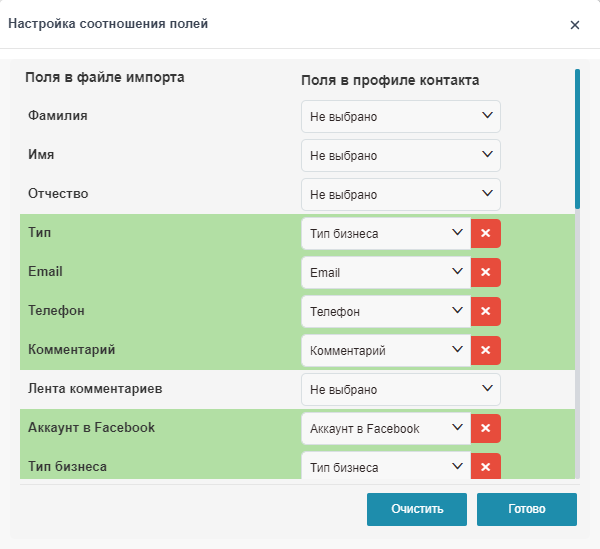Remove the Тип field mapping
This screenshot has height=549, width=600.
pos(485,233)
